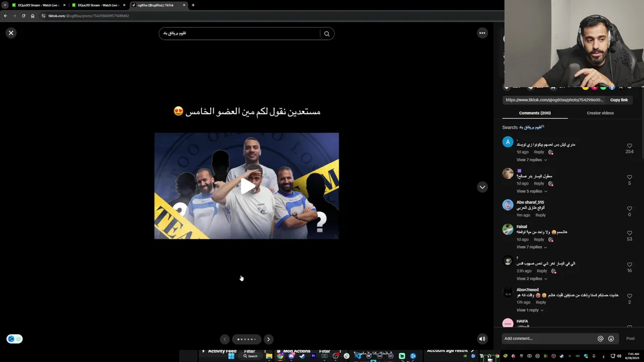The width and height of the screenshot is (644, 362).
Task: Click the search magnifier icon in TikTok search bar
Action: 327,34
